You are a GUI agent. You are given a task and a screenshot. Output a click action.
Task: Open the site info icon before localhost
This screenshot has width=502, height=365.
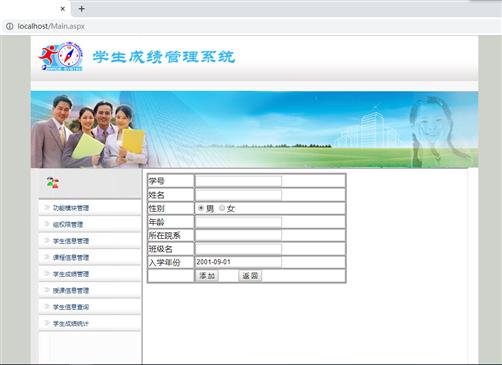coord(10,26)
